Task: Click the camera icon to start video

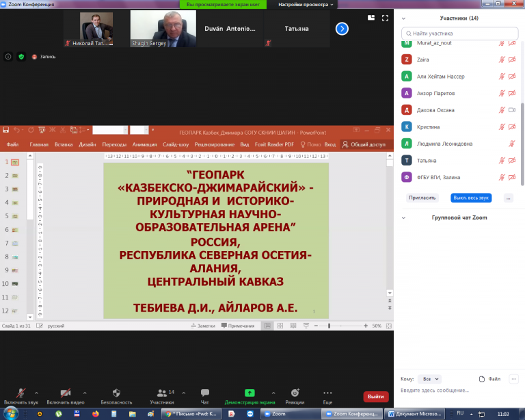Action: coord(66,393)
